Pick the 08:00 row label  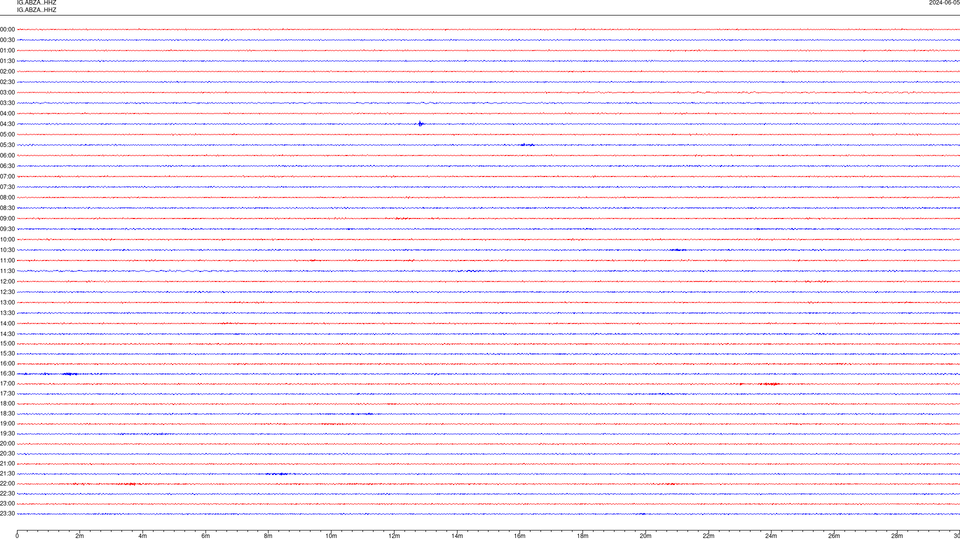coord(7,198)
